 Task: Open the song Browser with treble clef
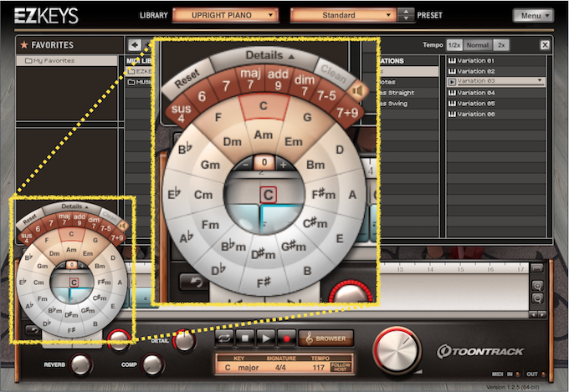tap(326, 339)
